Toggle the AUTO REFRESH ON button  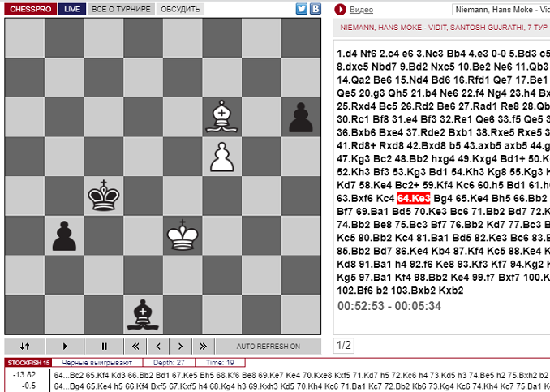(269, 346)
